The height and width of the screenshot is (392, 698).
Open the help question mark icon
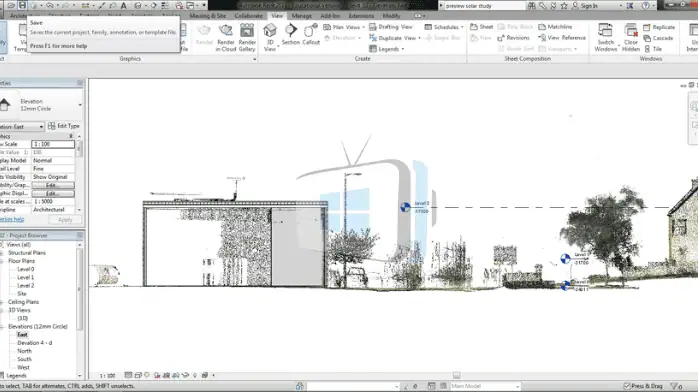645,6
